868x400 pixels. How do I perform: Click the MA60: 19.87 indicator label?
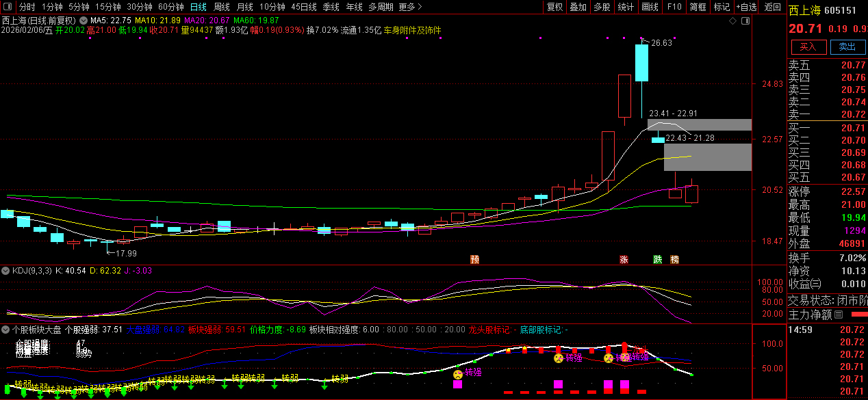257,21
